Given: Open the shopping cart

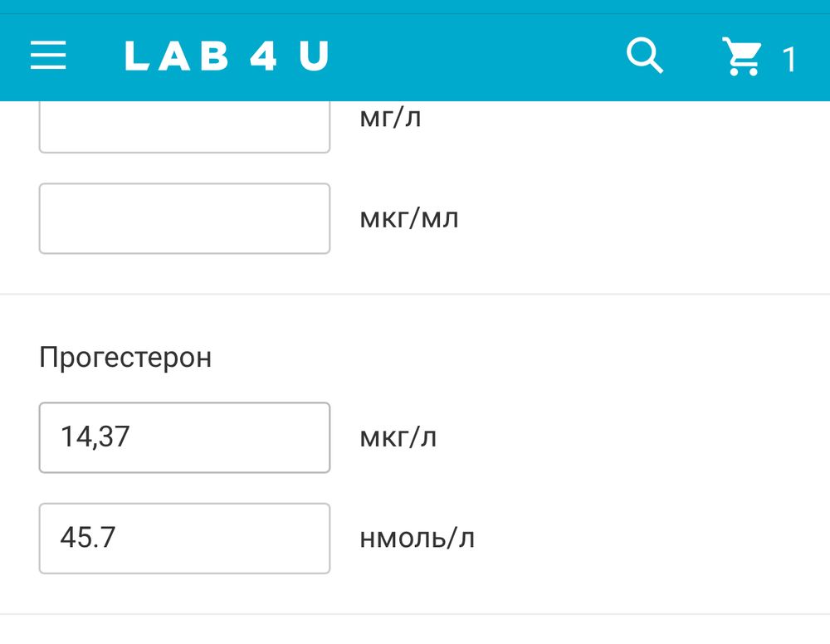Looking at the screenshot, I should 741,56.
